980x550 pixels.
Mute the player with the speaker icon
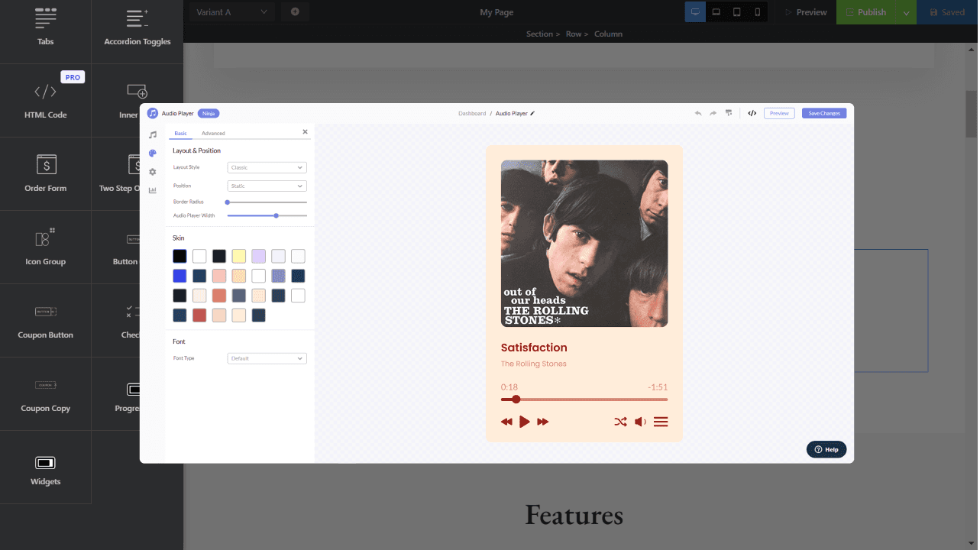tap(640, 422)
